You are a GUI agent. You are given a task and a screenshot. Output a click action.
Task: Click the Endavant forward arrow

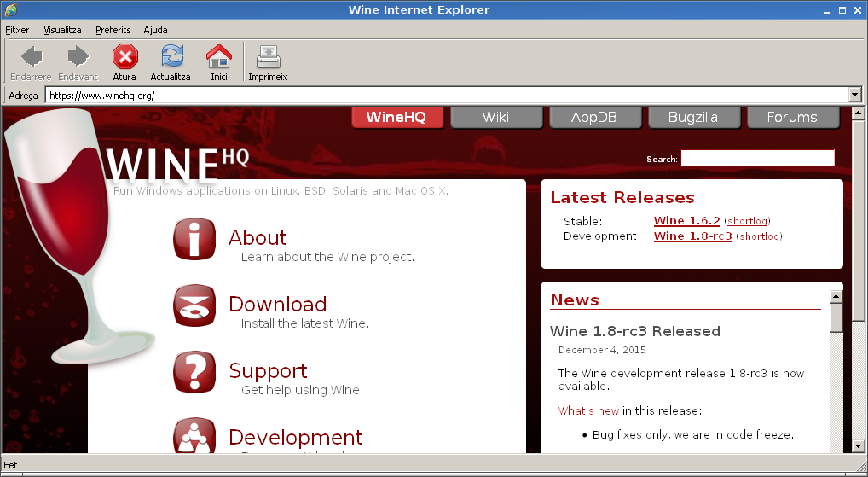click(78, 57)
